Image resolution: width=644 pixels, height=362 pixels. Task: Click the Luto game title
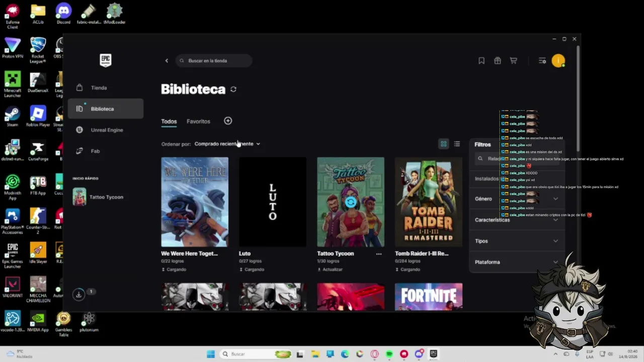tap(245, 254)
